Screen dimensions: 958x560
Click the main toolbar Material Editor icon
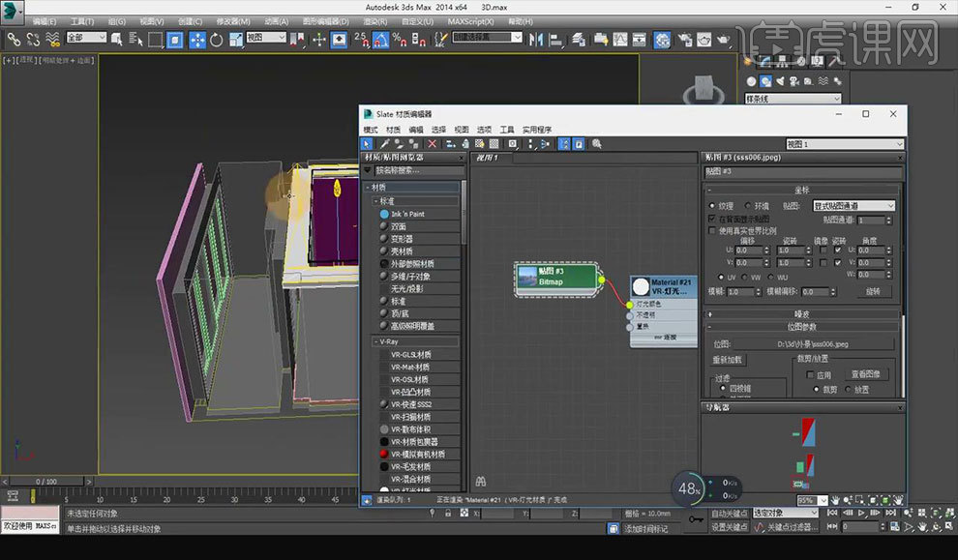tap(662, 41)
